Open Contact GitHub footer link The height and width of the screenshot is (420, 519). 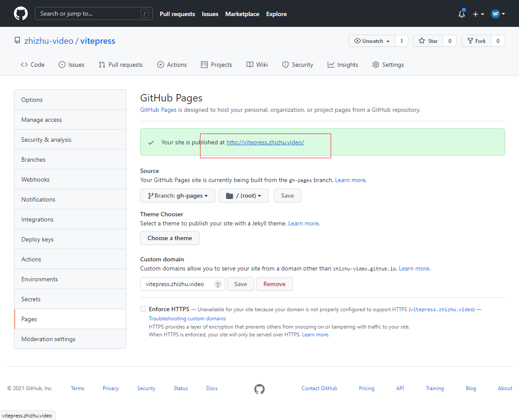(x=319, y=388)
